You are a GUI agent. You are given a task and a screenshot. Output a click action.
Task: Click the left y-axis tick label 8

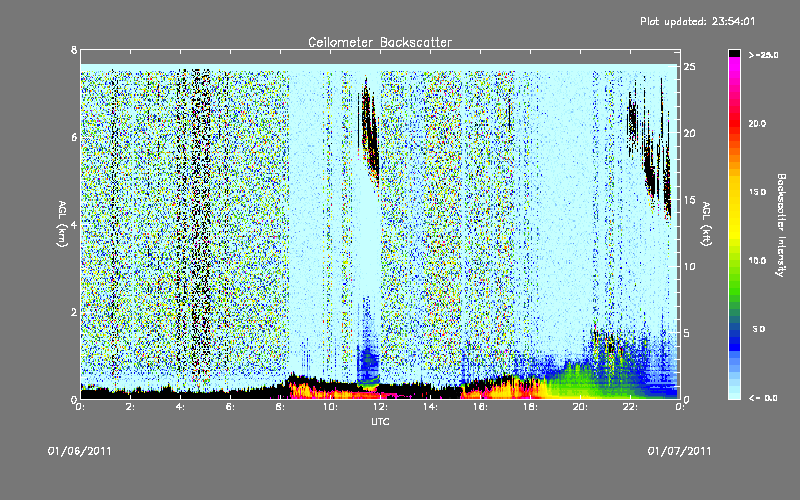(74, 50)
